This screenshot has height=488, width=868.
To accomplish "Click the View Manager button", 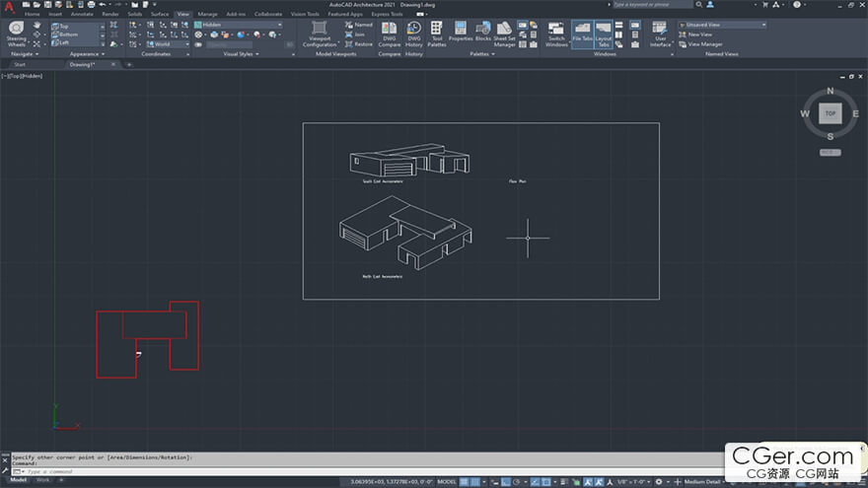I will (x=704, y=44).
